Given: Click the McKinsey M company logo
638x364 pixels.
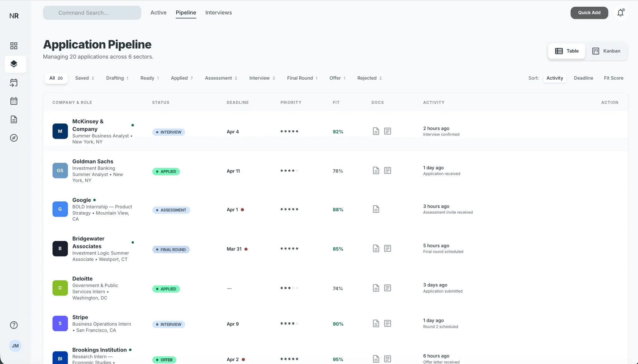Looking at the screenshot, I should tap(60, 131).
